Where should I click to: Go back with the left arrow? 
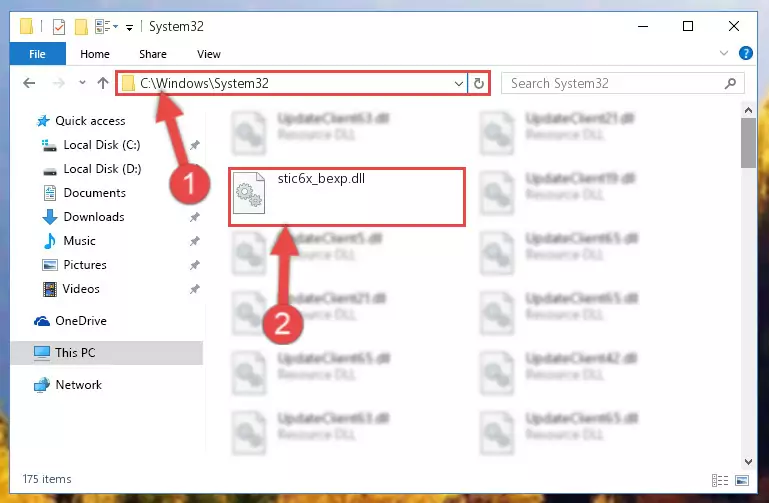tap(29, 83)
